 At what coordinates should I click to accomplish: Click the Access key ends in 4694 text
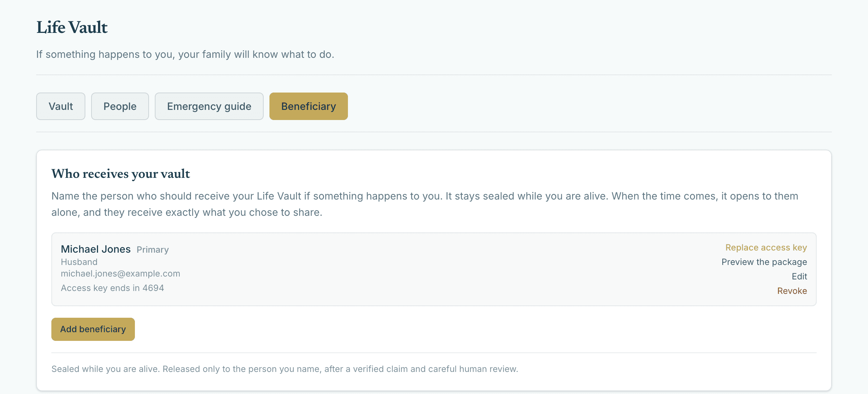[x=112, y=288]
